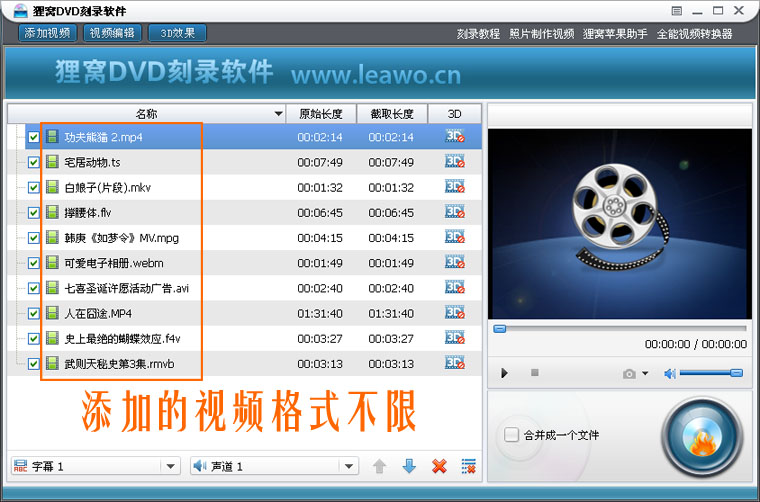
Task: Click the 3D icon for 可爱电子相册.webm
Action: point(455,263)
